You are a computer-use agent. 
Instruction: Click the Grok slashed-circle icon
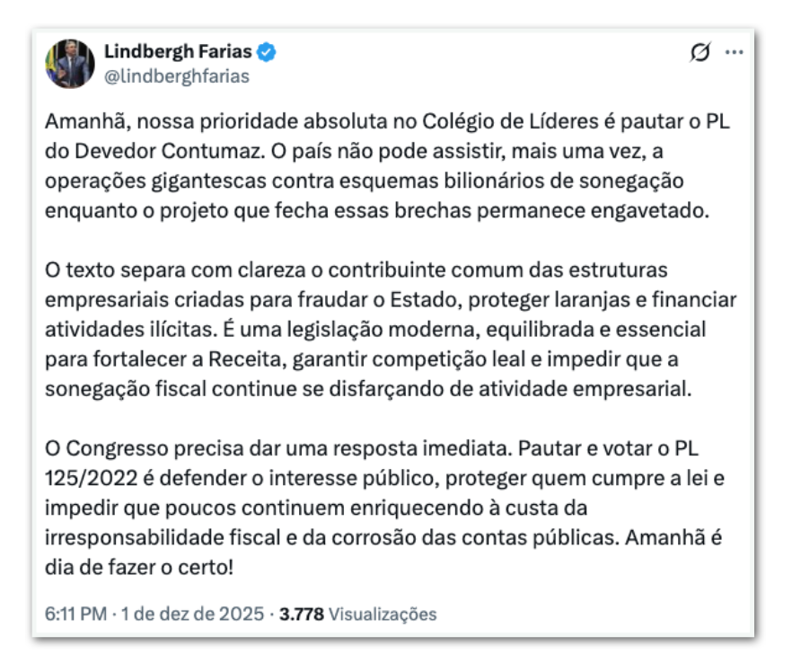tap(700, 53)
